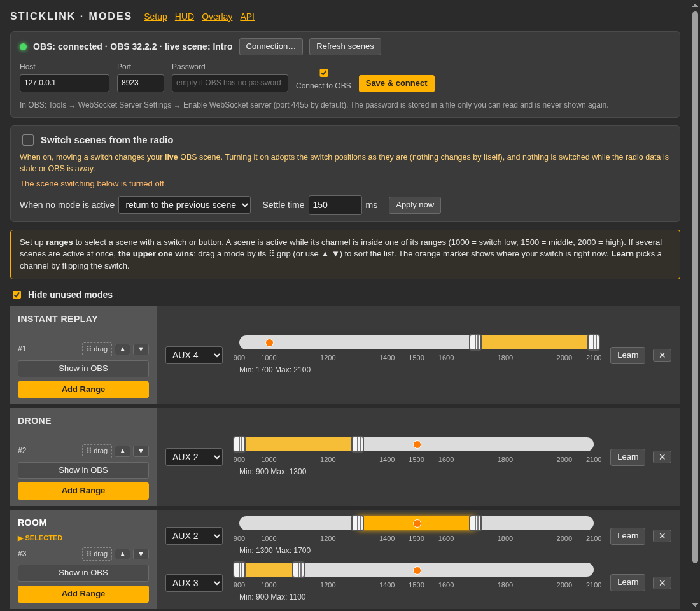Learn channel for Drone range
The height and width of the screenshot is (611, 700).
627,457
